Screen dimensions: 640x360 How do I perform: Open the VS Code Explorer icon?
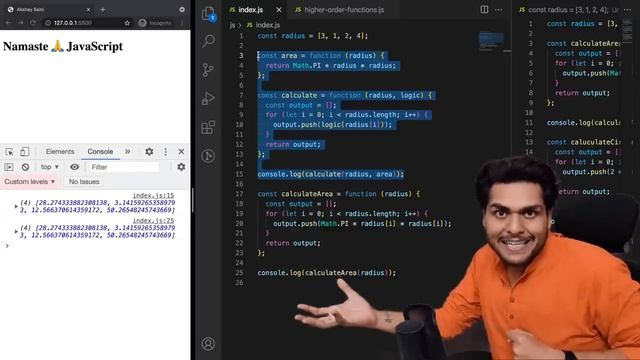pos(209,13)
